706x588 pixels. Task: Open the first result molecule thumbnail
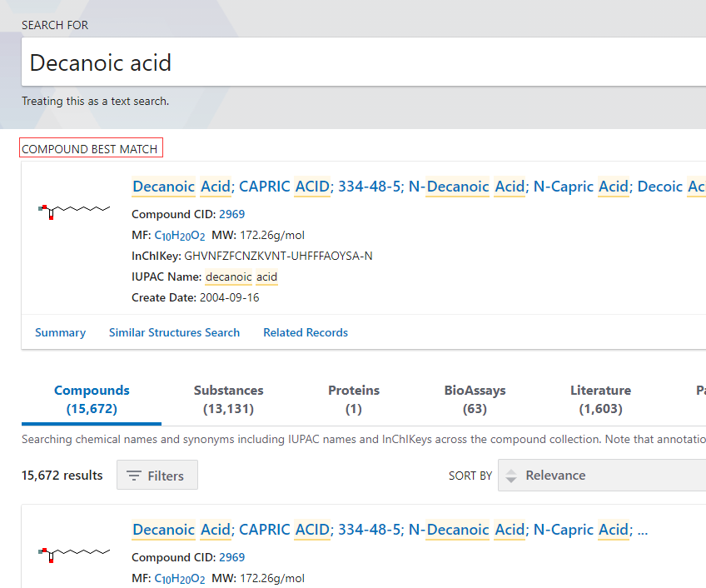pos(74,554)
